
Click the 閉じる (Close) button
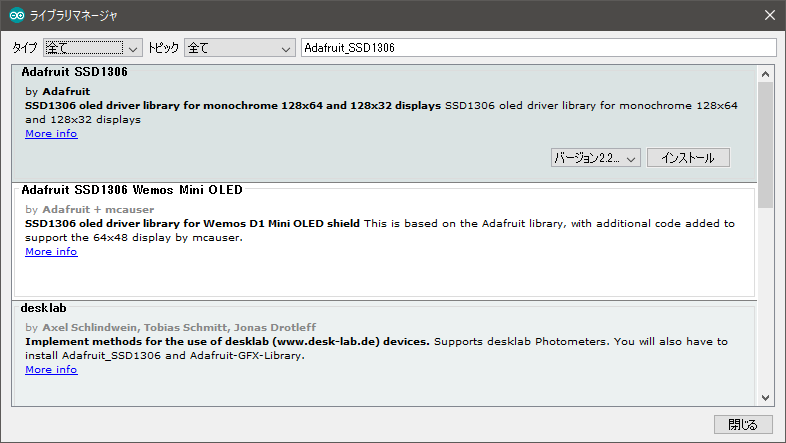(743, 424)
